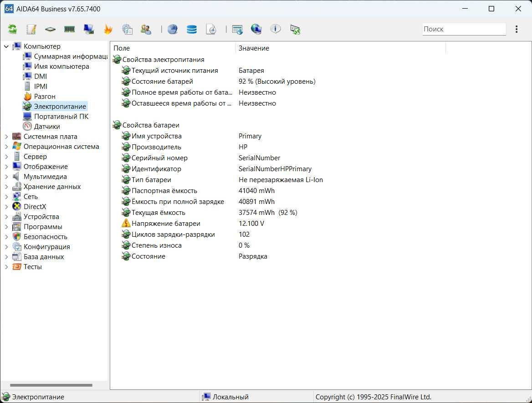The height and width of the screenshot is (403, 532).
Task: Expand the Сервер tree node
Action: 6,156
